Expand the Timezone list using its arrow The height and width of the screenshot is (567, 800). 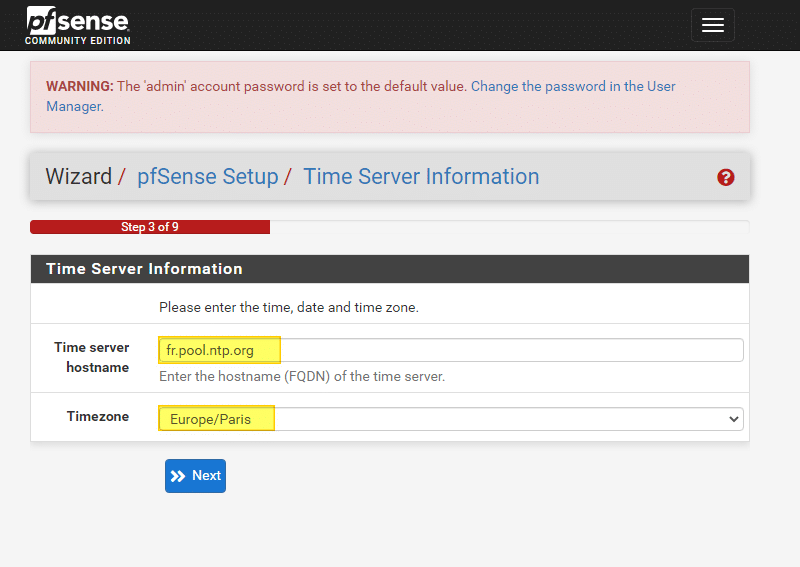734,419
